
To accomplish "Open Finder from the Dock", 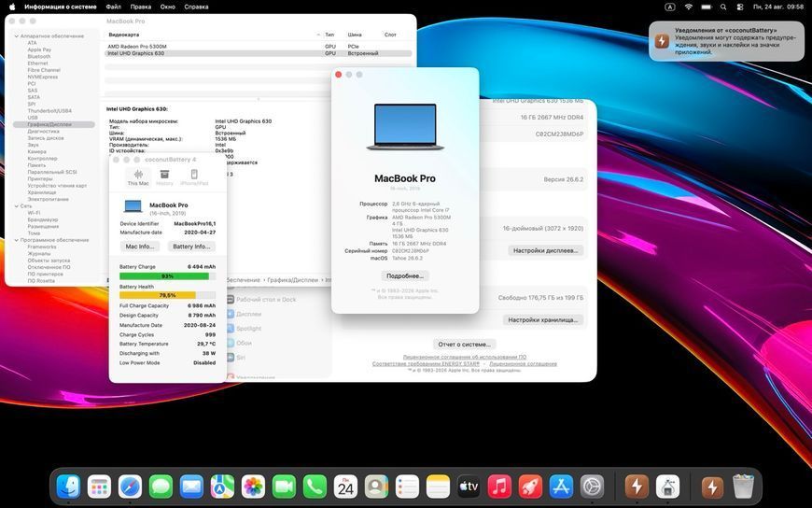I will [x=68, y=487].
